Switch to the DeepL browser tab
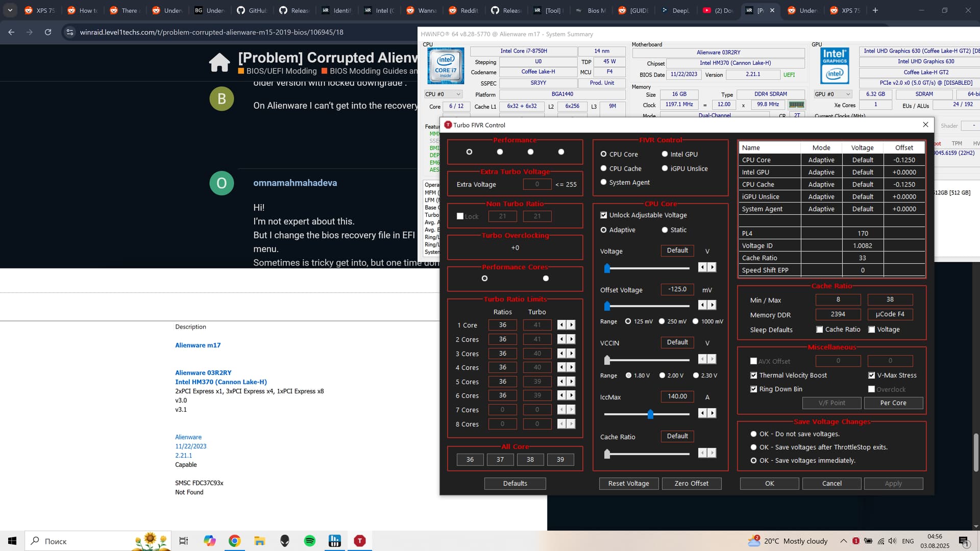 pos(675,10)
